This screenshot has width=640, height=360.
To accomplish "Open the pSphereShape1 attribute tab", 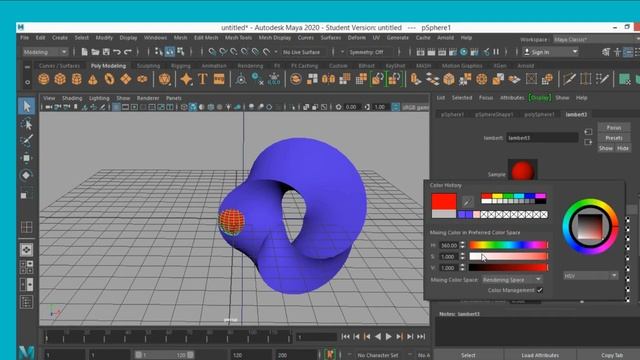I will point(494,115).
